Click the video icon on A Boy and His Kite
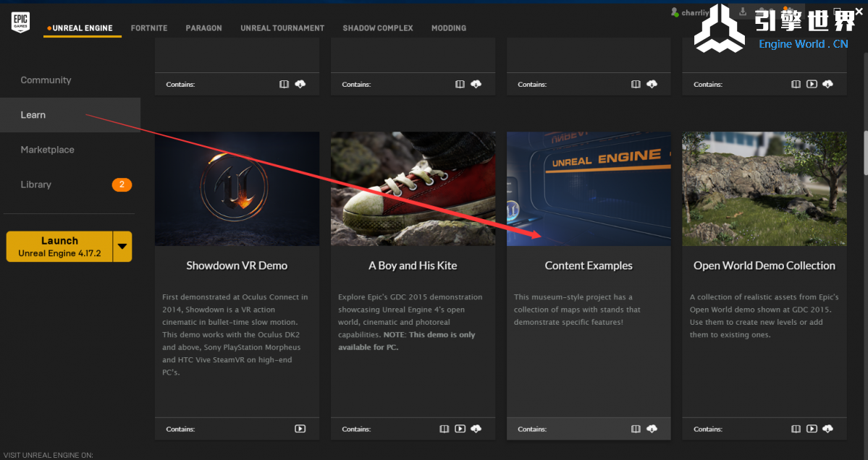 pos(460,428)
